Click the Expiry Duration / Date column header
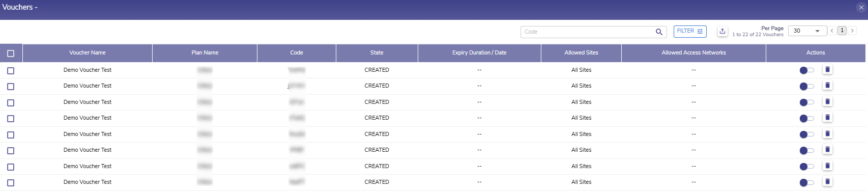This screenshot has width=868, height=191. 479,53
